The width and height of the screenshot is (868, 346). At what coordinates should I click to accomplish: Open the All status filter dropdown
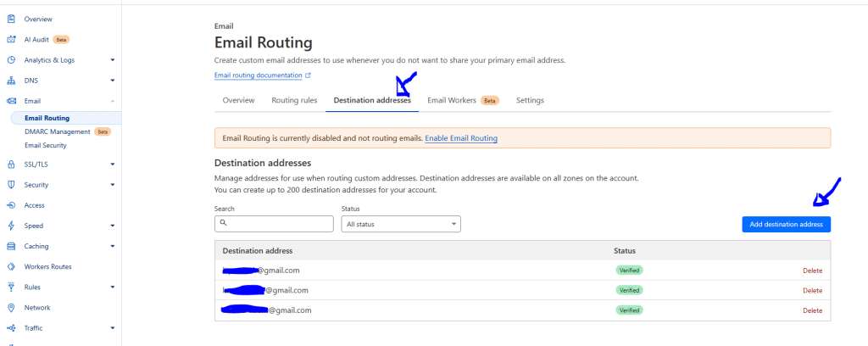pyautogui.click(x=400, y=224)
